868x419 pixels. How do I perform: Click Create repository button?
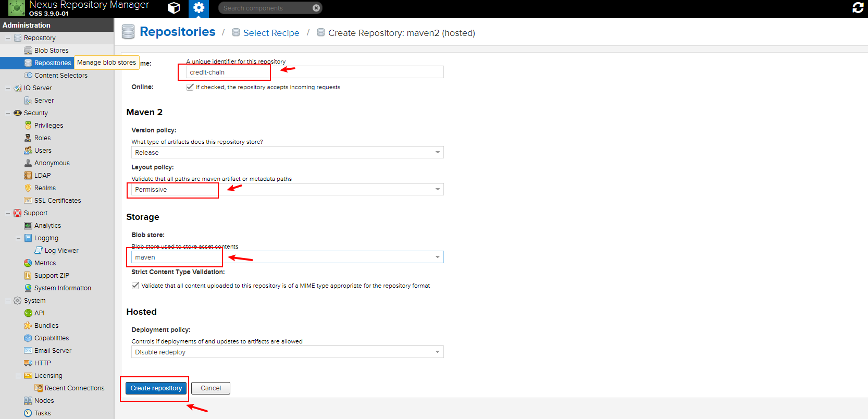click(x=156, y=388)
